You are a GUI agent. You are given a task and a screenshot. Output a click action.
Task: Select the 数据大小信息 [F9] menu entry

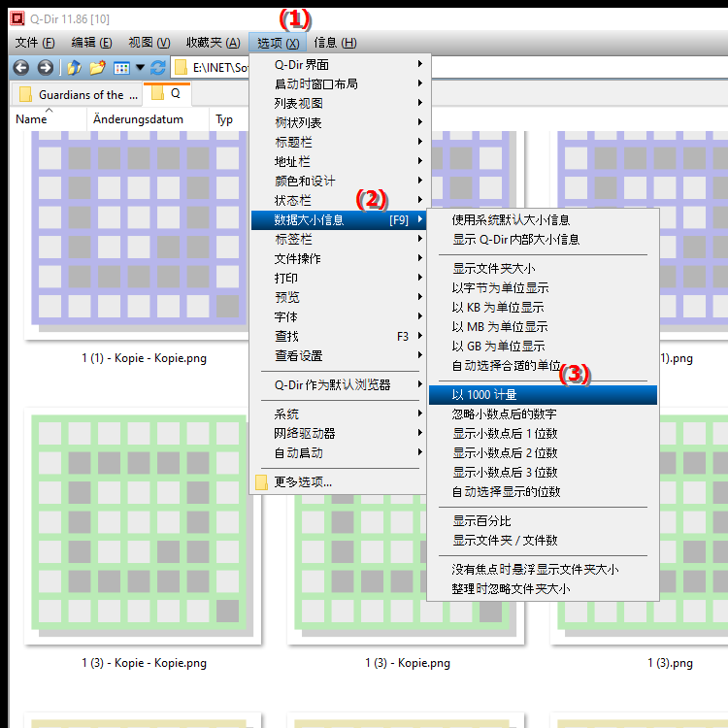pyautogui.click(x=339, y=219)
